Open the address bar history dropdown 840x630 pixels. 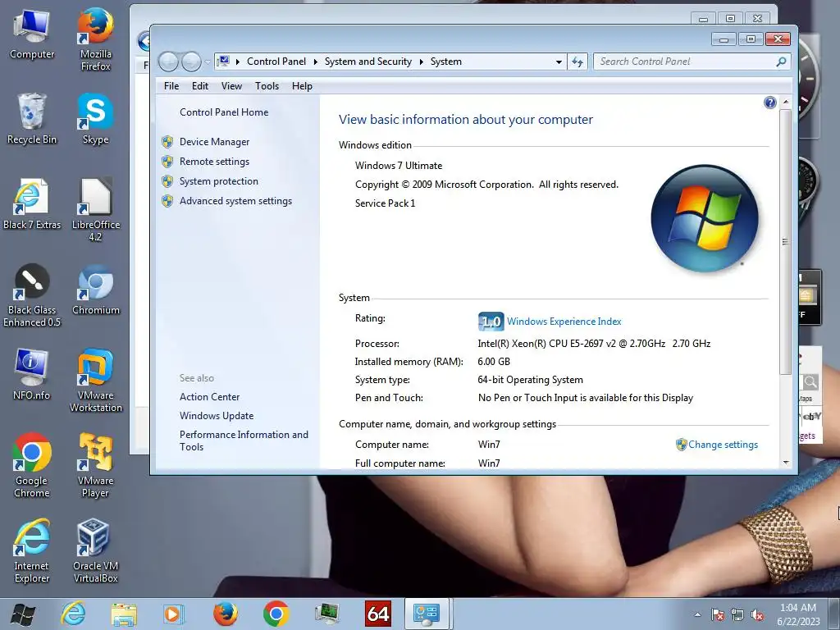(x=559, y=62)
